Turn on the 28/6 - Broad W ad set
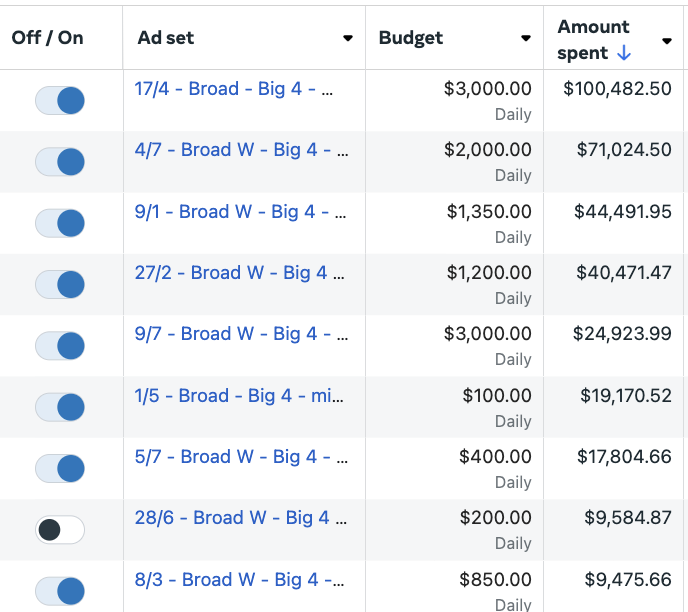The height and width of the screenshot is (612, 688). tap(60, 530)
